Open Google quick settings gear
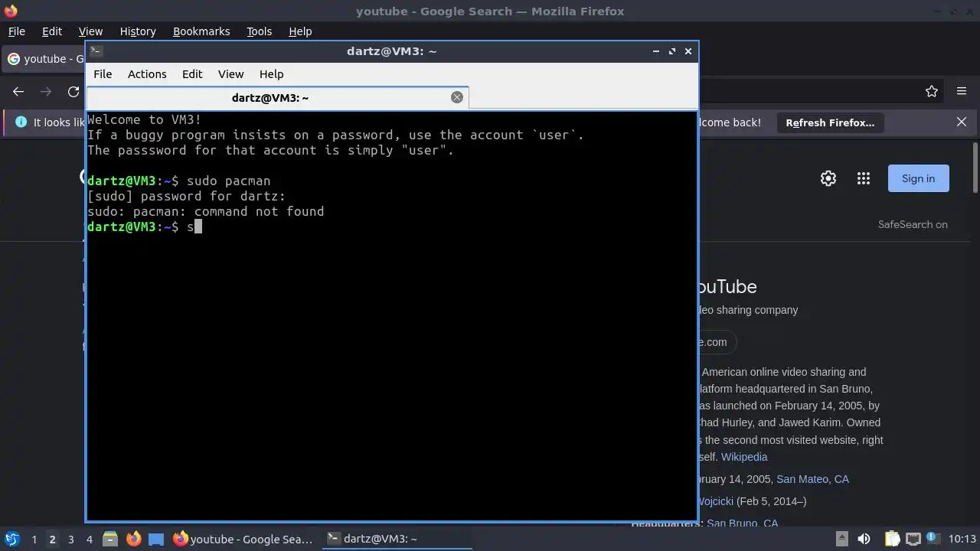 [828, 178]
